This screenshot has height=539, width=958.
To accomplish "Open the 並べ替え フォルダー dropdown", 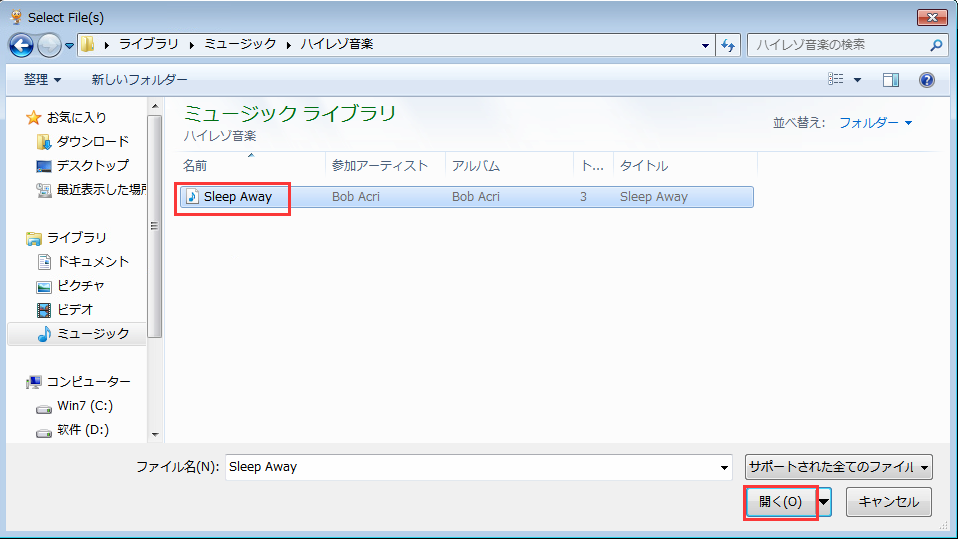I will coord(875,123).
